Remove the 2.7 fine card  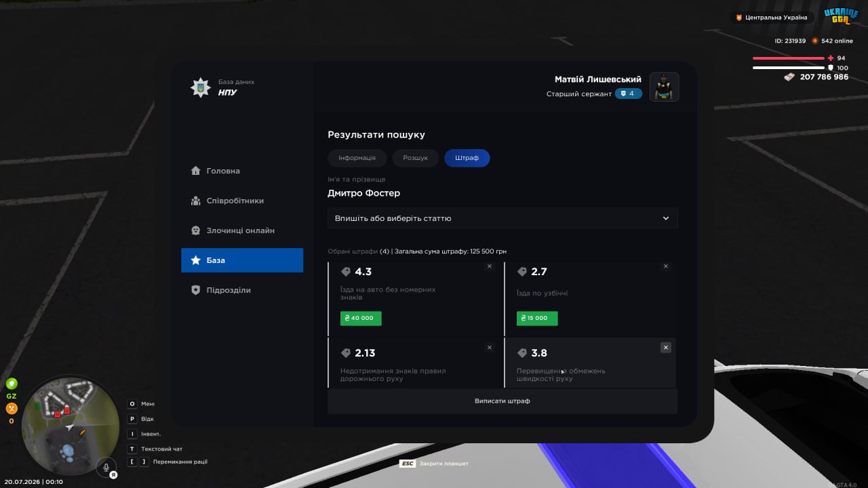coord(666,266)
